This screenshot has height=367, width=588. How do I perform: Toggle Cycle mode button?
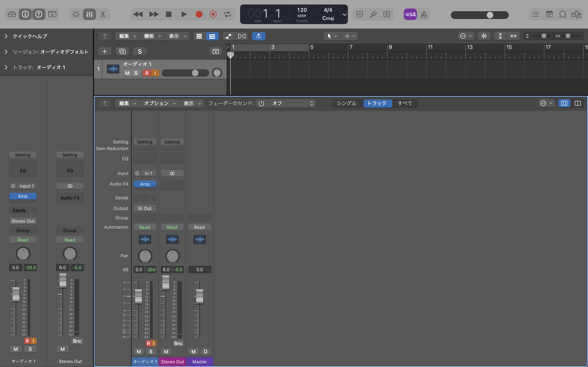tap(227, 14)
